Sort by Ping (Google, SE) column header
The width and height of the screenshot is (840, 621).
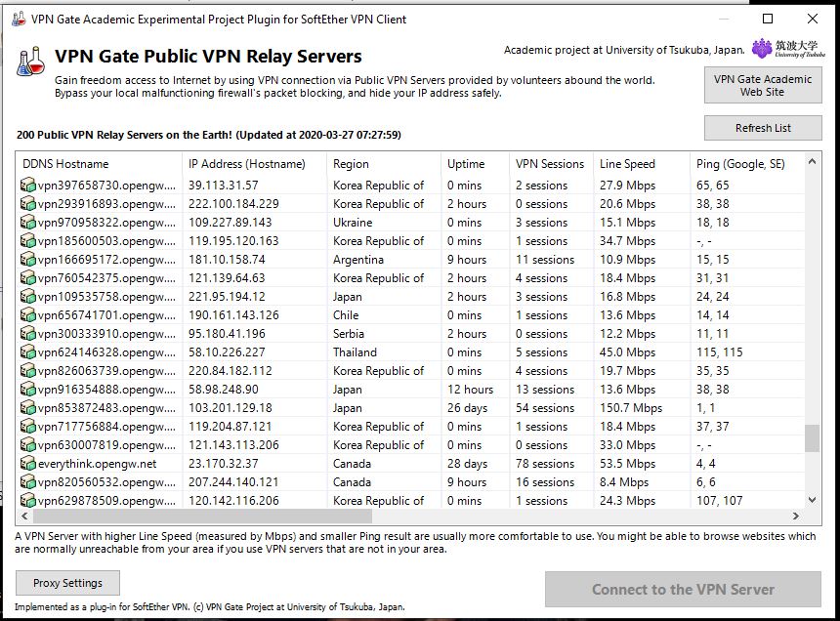(x=747, y=164)
